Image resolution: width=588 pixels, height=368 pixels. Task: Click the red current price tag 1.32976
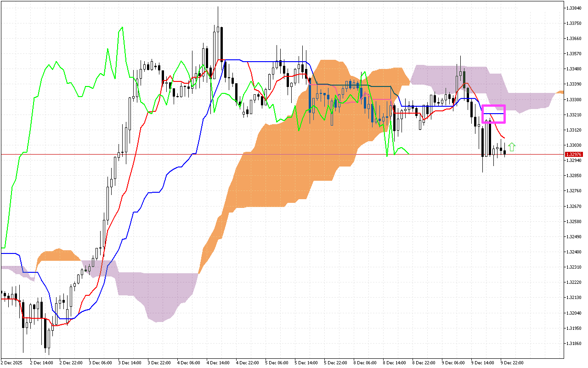(x=573, y=154)
